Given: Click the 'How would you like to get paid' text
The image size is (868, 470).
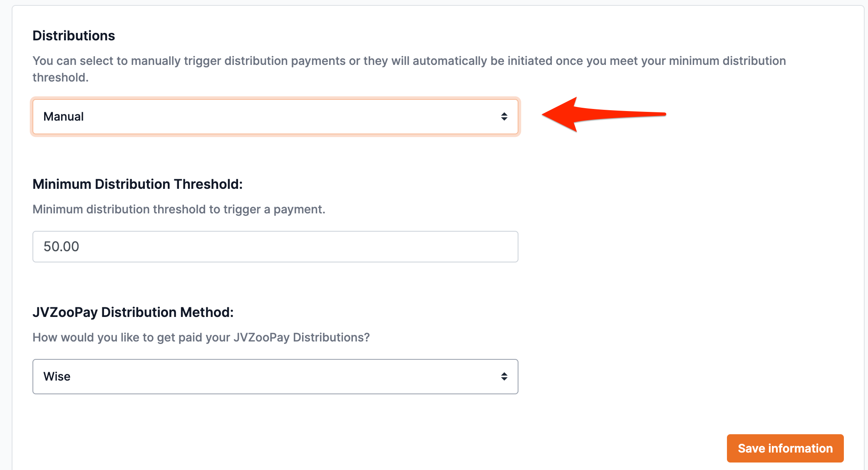Looking at the screenshot, I should (201, 337).
